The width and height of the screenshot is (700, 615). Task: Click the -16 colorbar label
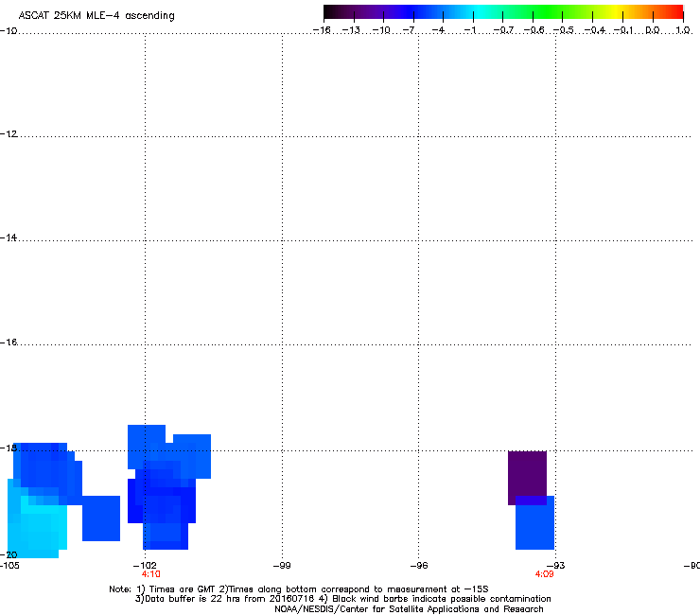tap(322, 30)
